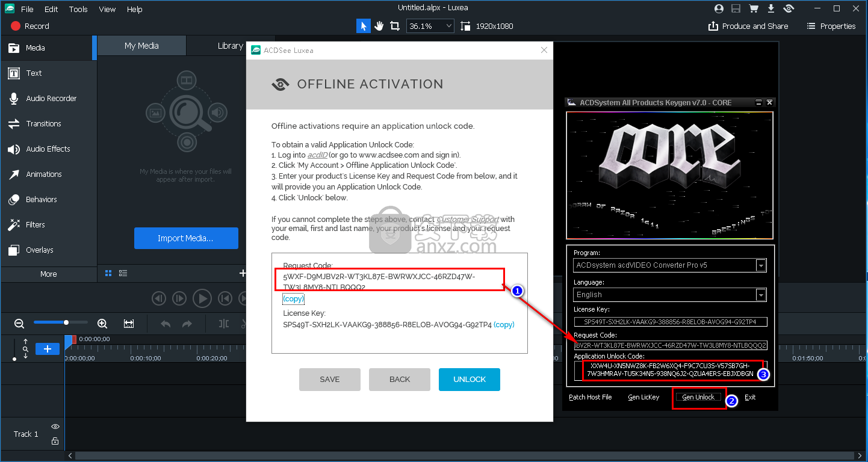Open the Text panel in sidebar
Viewport: 868px width, 462px height.
point(48,73)
